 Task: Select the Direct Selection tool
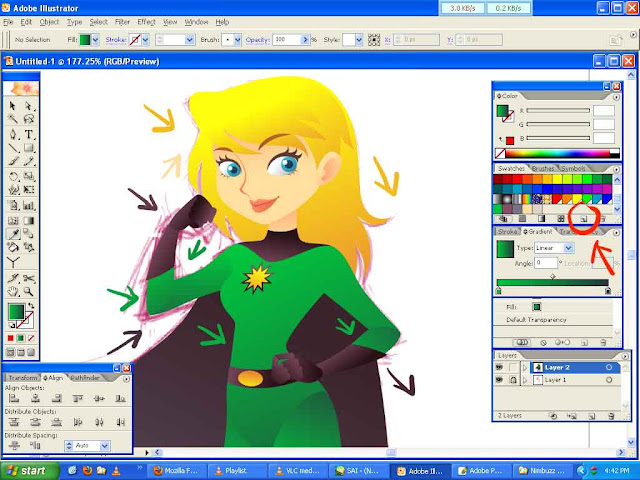click(x=28, y=106)
